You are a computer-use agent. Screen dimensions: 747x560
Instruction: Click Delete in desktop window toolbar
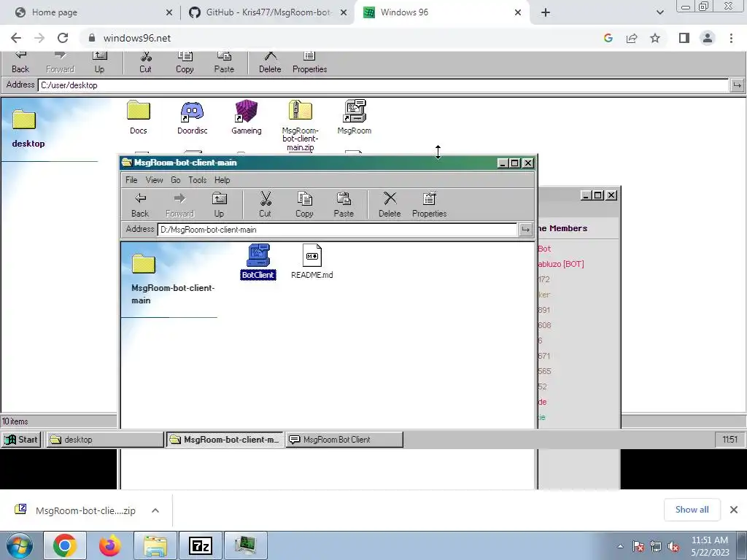(x=270, y=63)
